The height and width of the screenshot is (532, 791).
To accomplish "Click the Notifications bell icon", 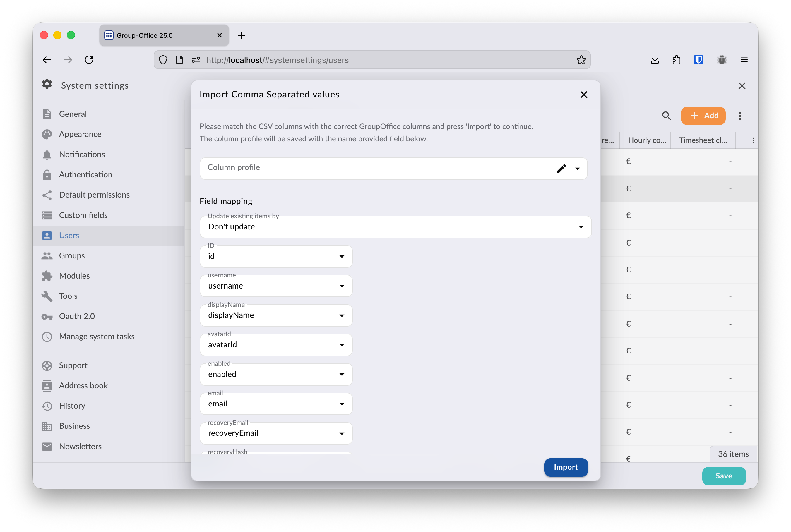I will tap(47, 155).
